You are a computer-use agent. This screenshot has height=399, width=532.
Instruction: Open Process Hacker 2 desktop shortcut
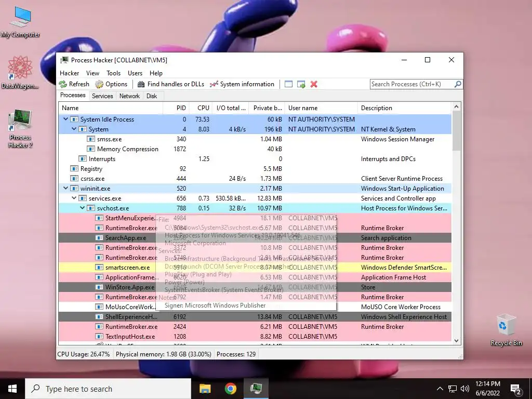pyautogui.click(x=20, y=129)
